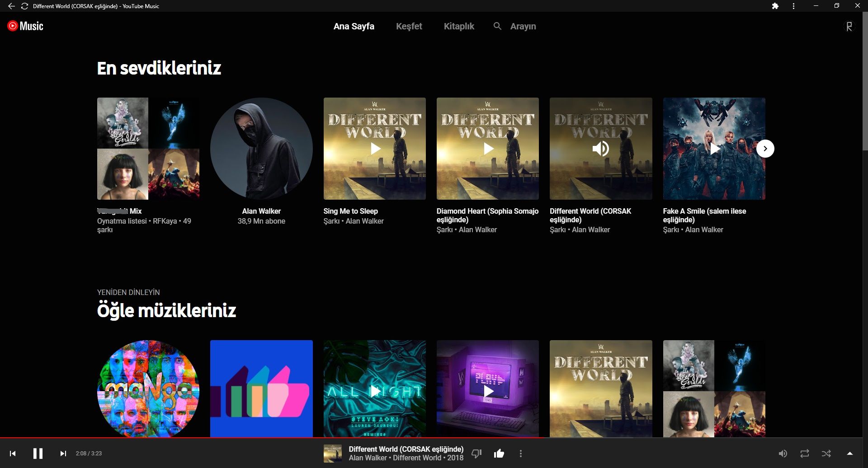Screen dimensions: 868x468
Task: Reload the page with the refresh icon
Action: pyautogui.click(x=24, y=6)
